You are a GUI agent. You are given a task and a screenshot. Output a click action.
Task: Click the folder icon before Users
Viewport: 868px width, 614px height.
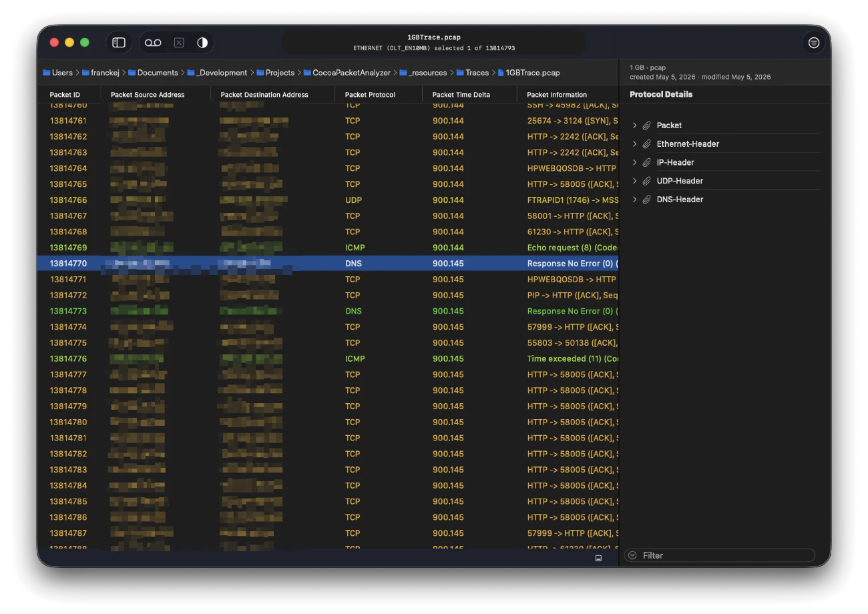[x=47, y=73]
